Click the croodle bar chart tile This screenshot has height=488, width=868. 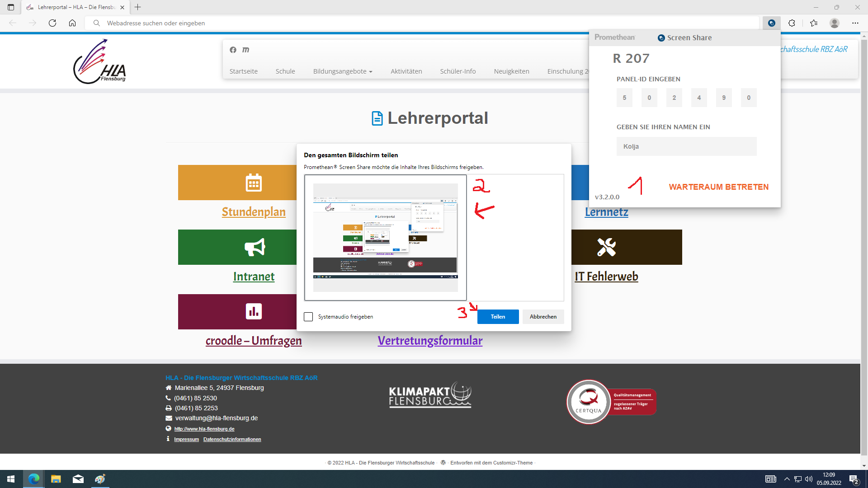237,312
